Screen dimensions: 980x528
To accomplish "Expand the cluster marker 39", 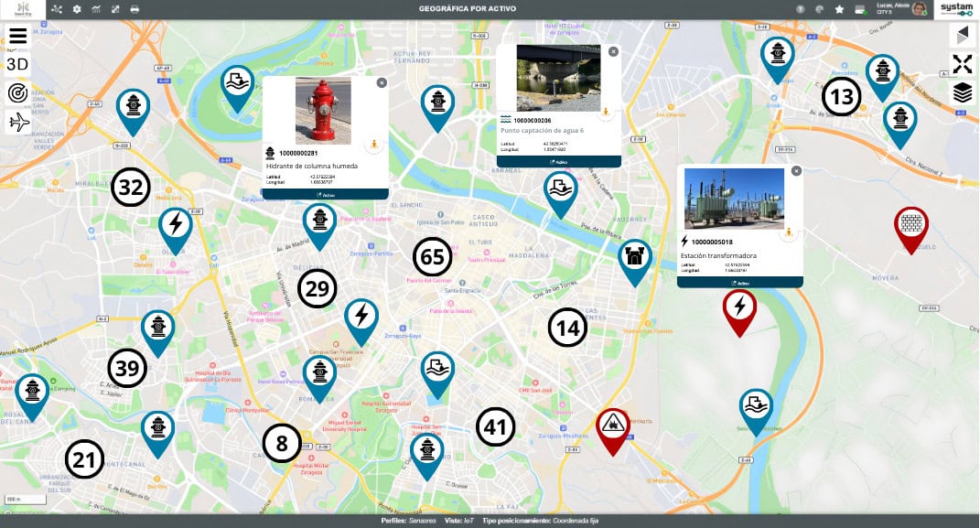I will tap(127, 368).
